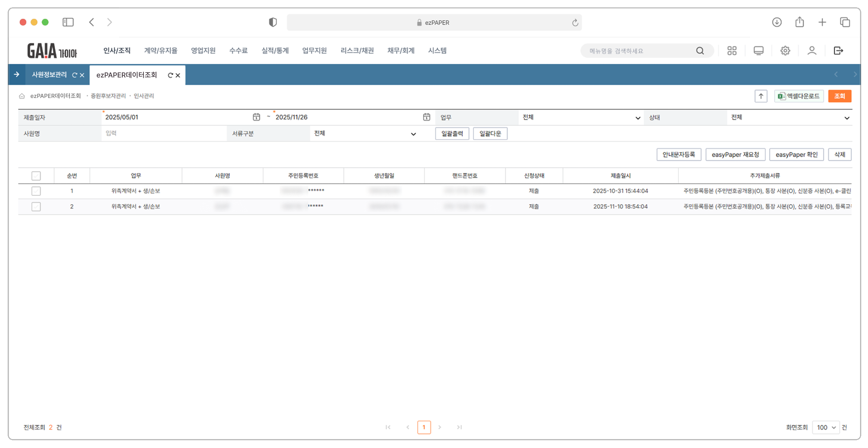Click the orange 조회 button
This screenshot has height=448, width=868.
(839, 96)
